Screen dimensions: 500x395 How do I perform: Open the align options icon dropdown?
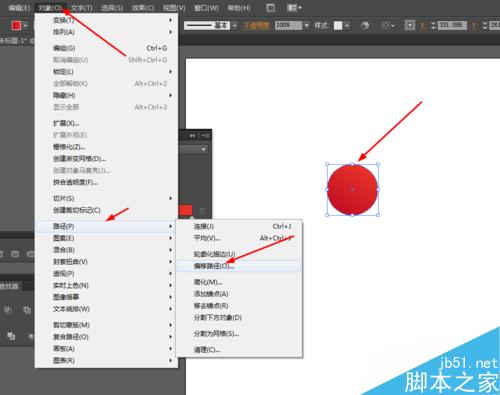pyautogui.click(x=388, y=25)
